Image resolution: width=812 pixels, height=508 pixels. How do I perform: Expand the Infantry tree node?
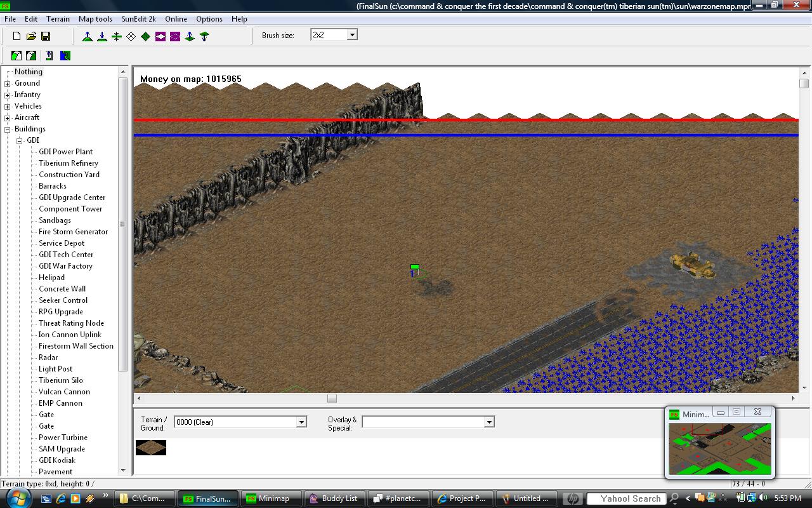[x=8, y=95]
